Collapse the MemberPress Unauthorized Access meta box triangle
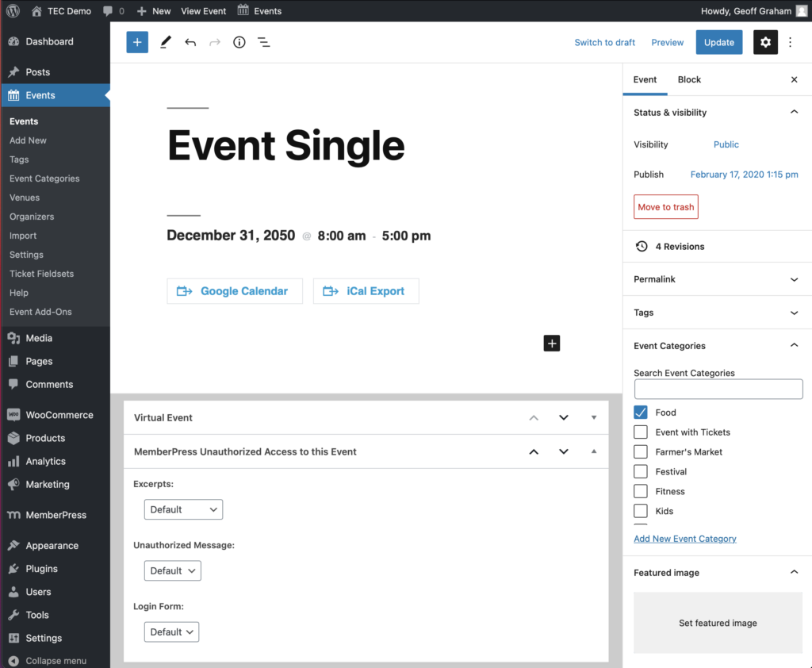 tap(594, 451)
